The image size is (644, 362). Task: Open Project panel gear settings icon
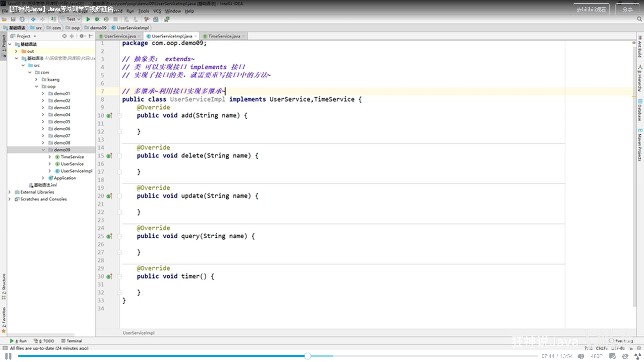click(82, 36)
